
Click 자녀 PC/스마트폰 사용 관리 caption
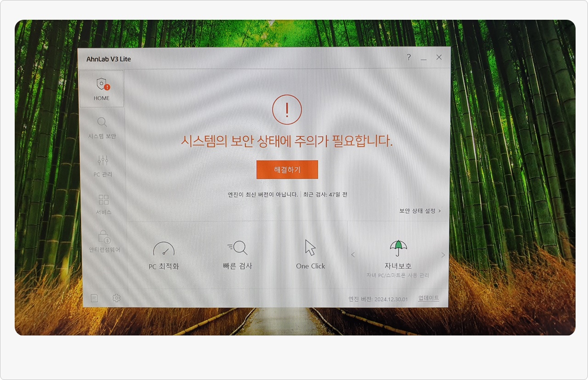click(x=398, y=275)
